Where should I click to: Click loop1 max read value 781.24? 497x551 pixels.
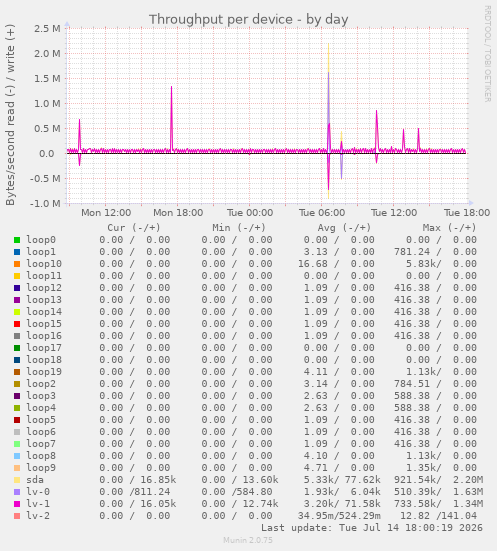point(412,252)
